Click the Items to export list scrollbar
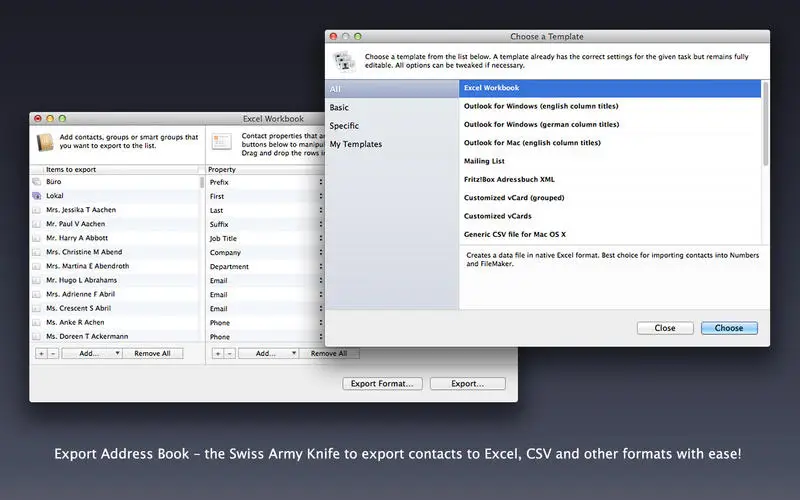 click(202, 182)
